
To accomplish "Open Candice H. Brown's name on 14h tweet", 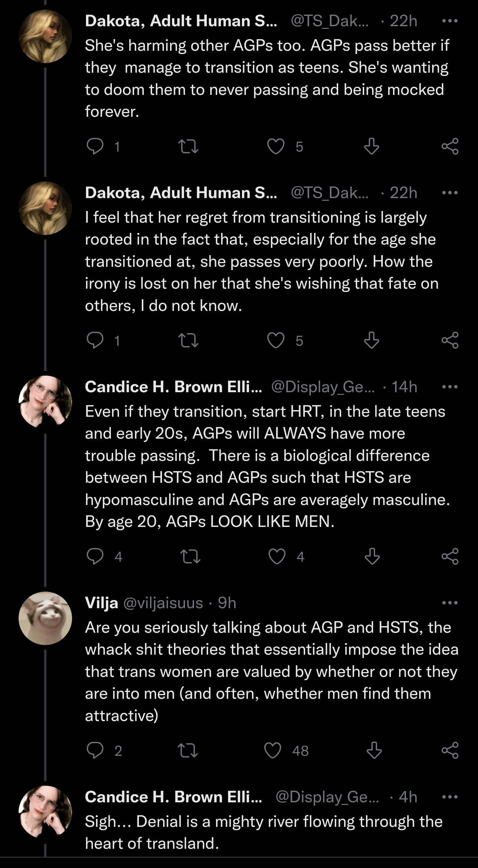I will (x=173, y=387).
